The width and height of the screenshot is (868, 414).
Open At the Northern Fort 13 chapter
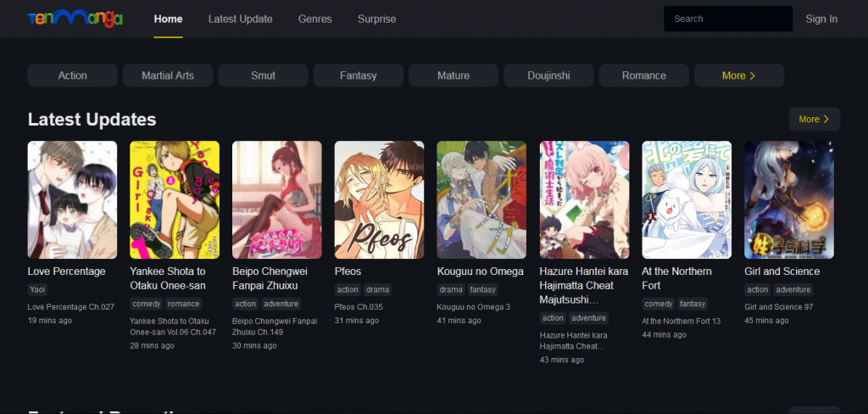click(x=682, y=322)
